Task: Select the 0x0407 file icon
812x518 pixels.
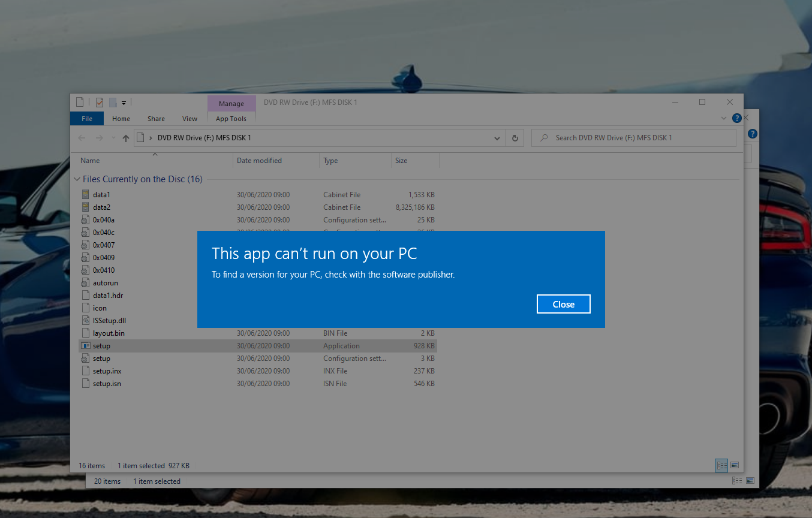Action: click(x=85, y=245)
